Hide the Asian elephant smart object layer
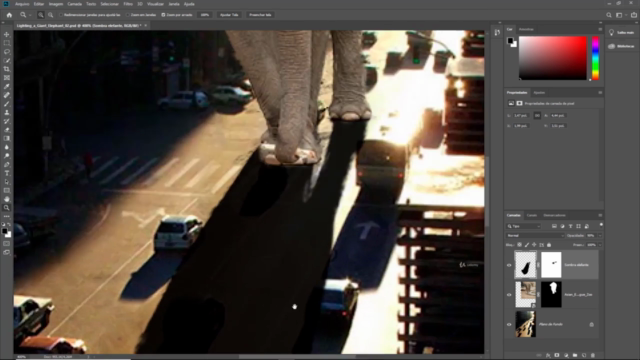 click(x=509, y=295)
